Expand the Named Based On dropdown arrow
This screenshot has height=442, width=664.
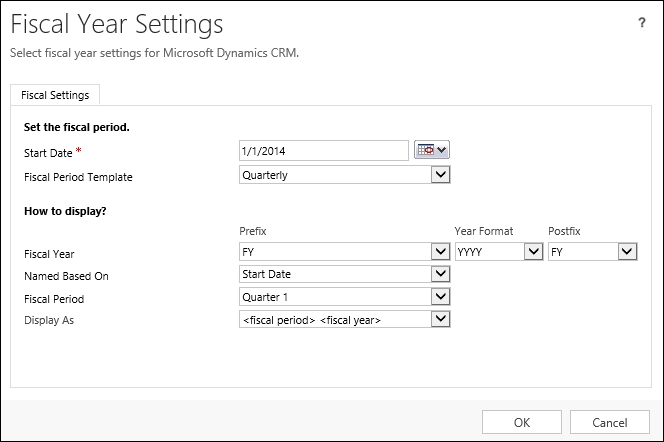pos(440,274)
